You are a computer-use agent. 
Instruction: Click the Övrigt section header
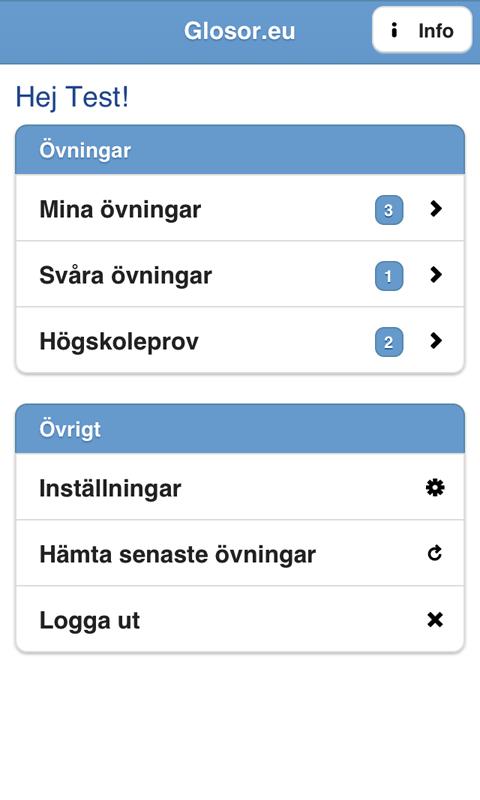tap(240, 429)
